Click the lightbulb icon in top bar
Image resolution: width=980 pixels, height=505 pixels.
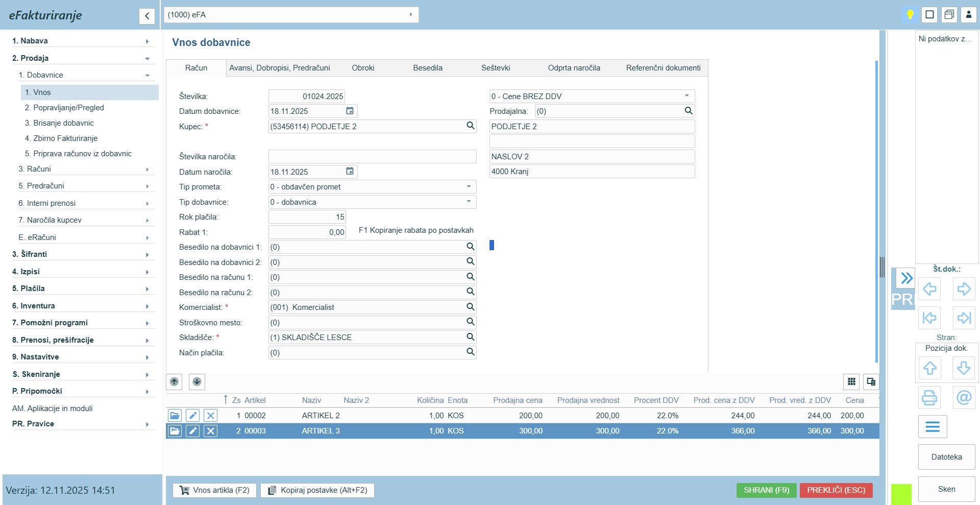pos(910,15)
